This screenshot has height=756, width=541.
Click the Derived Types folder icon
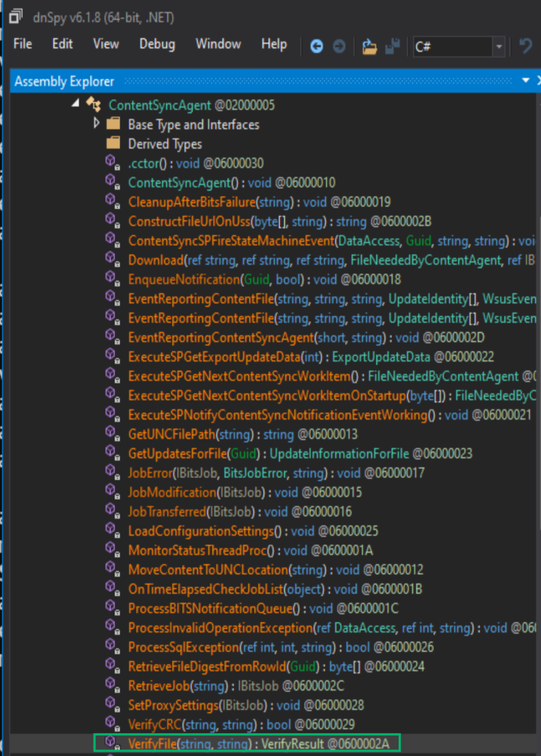(x=114, y=142)
